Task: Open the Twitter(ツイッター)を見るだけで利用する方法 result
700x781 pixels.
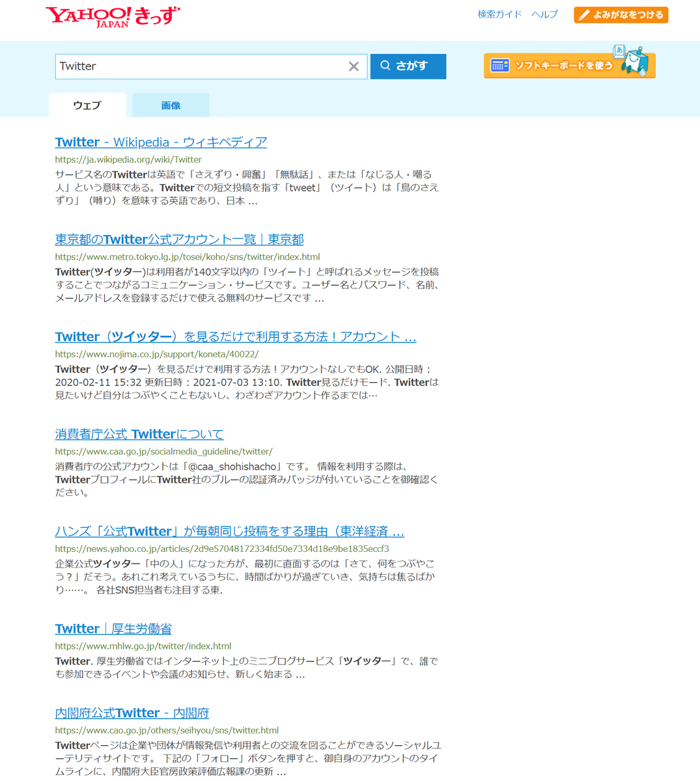Action: (235, 336)
